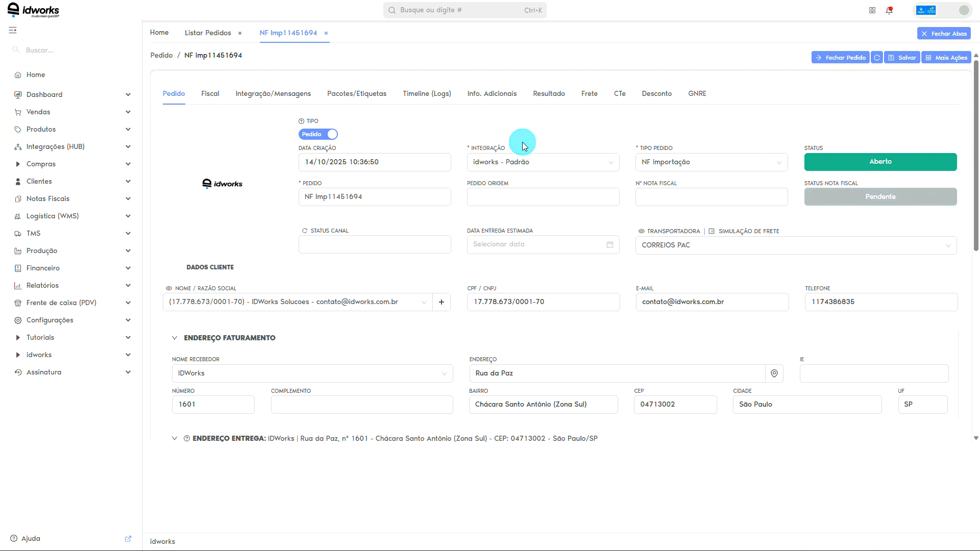Close the Listar Pedidos tab
This screenshot has height=551, width=980.
(x=240, y=33)
